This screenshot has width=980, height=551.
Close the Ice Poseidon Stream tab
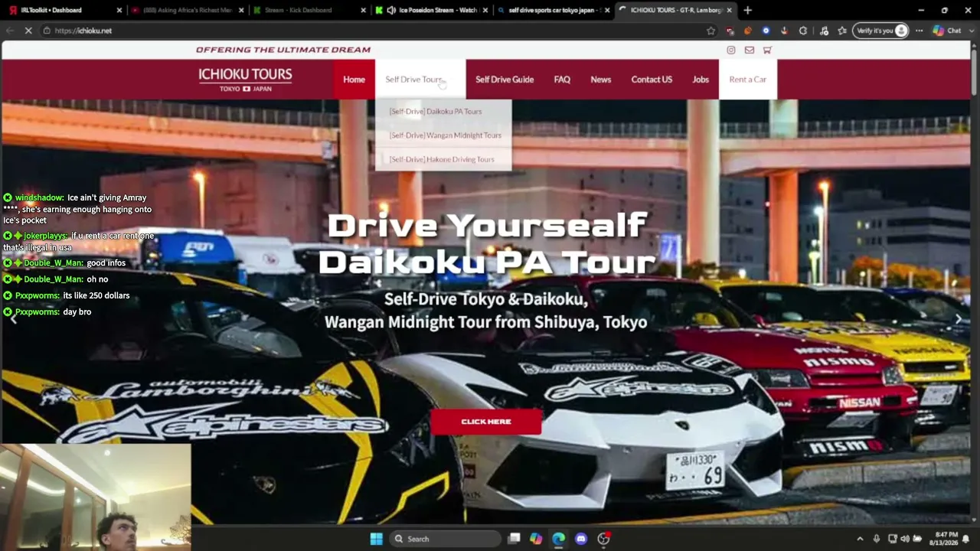tap(485, 10)
